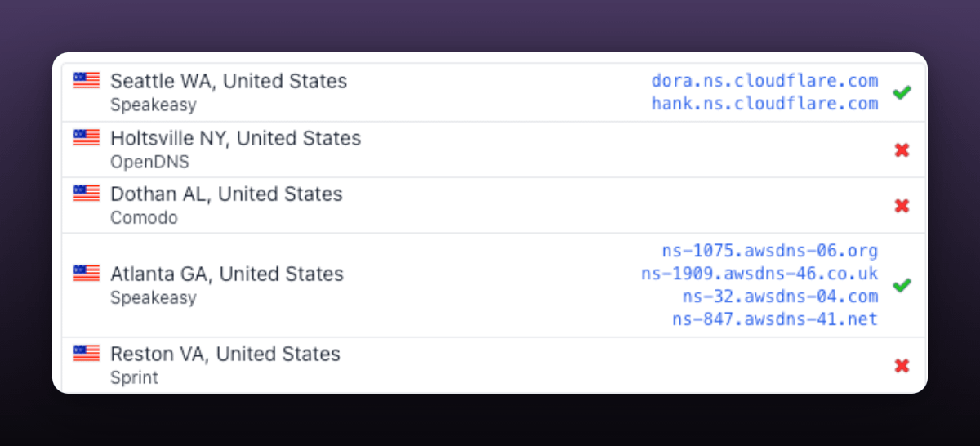
Task: Open the dora.ns.cloudflare.com link
Action: (x=764, y=81)
